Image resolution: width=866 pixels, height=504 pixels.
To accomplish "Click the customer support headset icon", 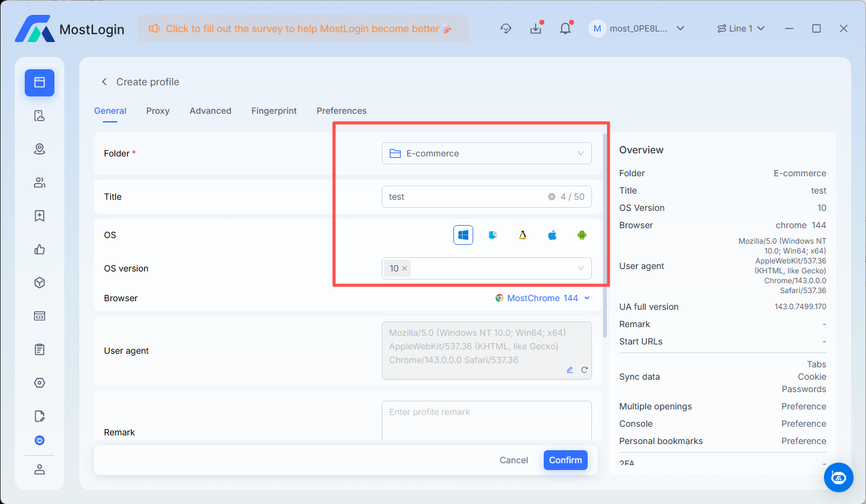I will (506, 28).
